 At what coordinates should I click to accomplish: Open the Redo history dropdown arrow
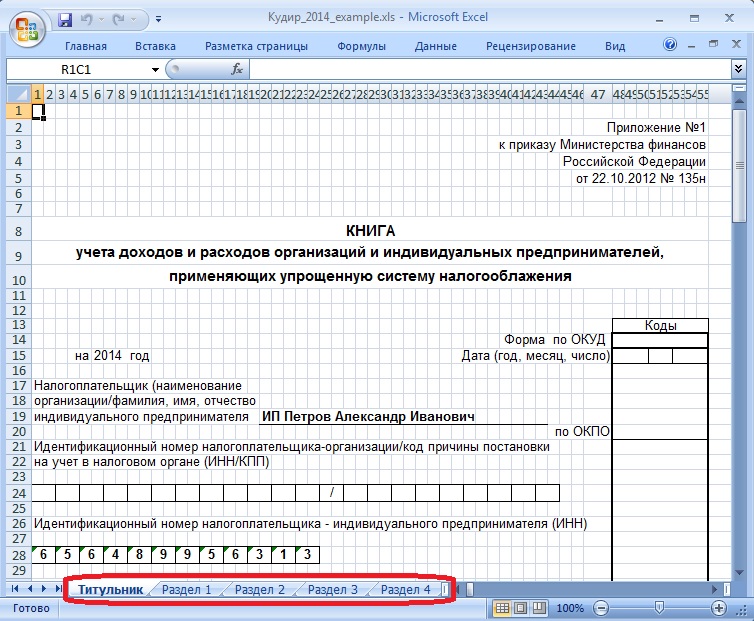coord(133,20)
